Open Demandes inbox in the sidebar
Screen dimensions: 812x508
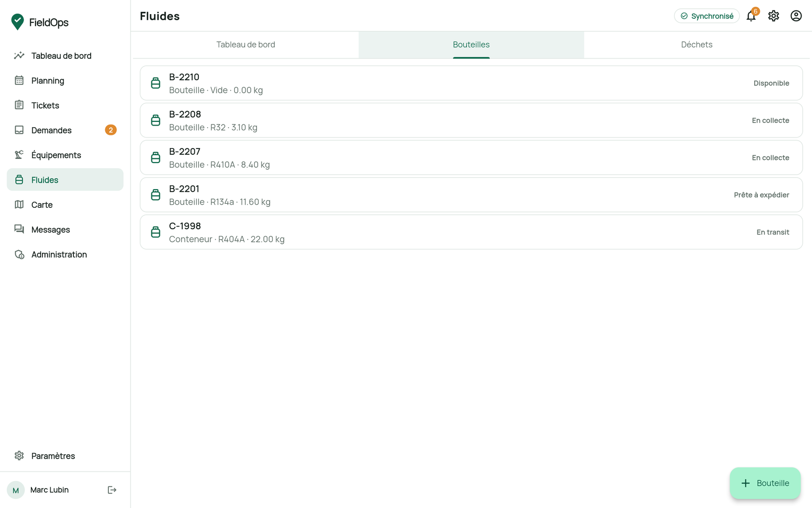[x=65, y=130]
